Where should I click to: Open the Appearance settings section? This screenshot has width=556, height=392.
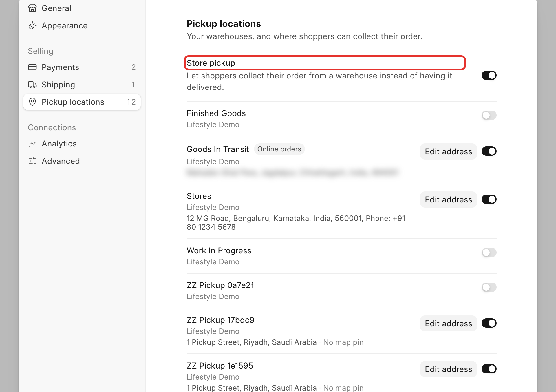82,25
